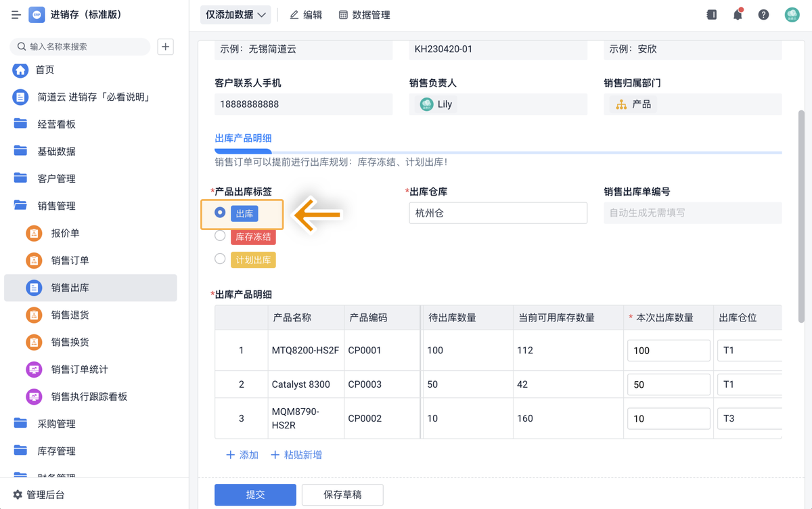Click the plus icon beside the search box
812x509 pixels.
point(165,47)
